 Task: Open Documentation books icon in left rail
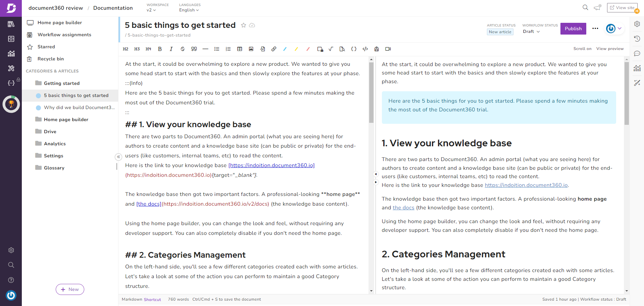[x=11, y=24]
